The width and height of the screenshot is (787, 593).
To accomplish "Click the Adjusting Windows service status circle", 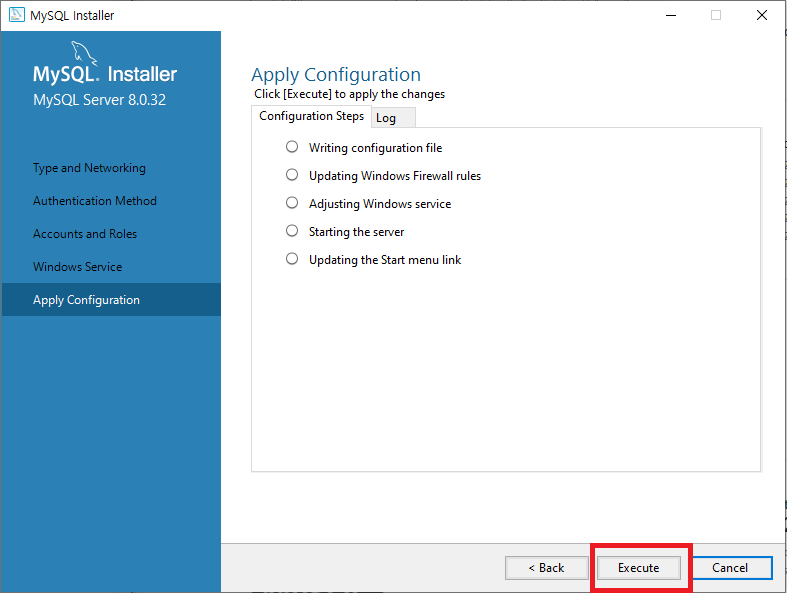I will [292, 203].
